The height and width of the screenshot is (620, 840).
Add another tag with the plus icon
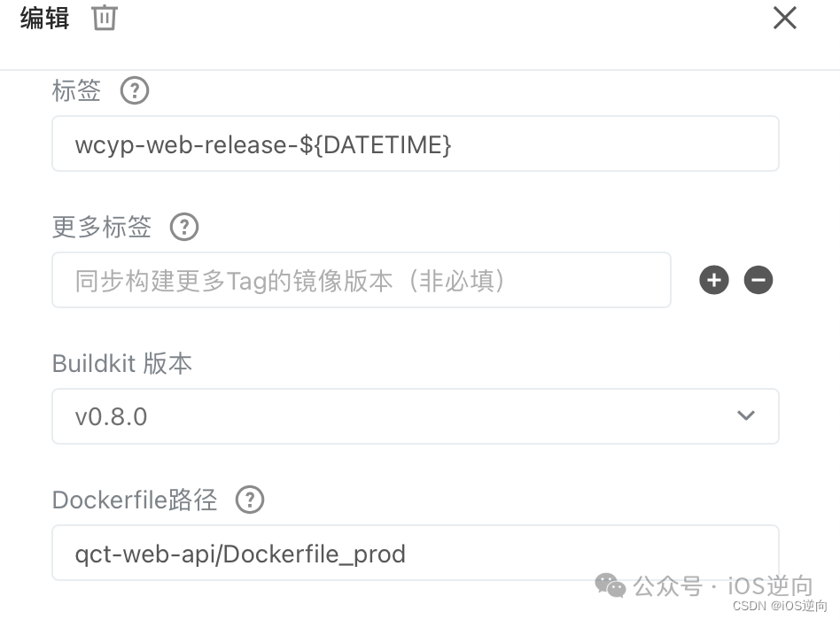pyautogui.click(x=714, y=280)
